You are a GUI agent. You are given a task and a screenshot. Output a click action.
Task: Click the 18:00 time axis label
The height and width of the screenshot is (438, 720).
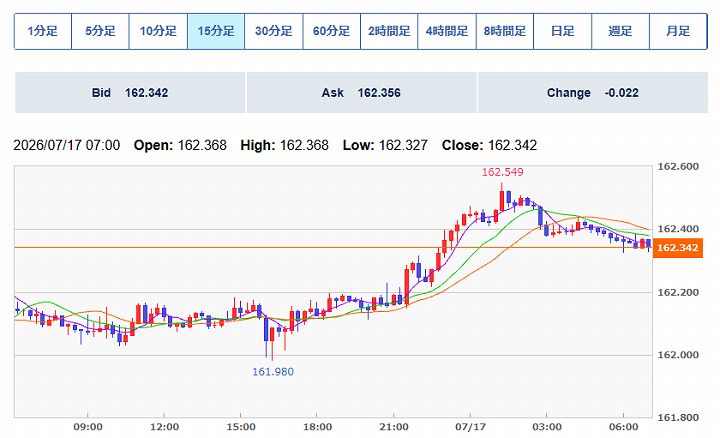(x=317, y=427)
